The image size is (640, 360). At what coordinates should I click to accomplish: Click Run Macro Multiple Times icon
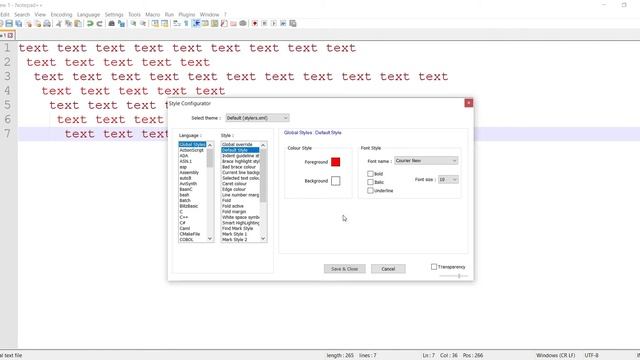[x=283, y=24]
